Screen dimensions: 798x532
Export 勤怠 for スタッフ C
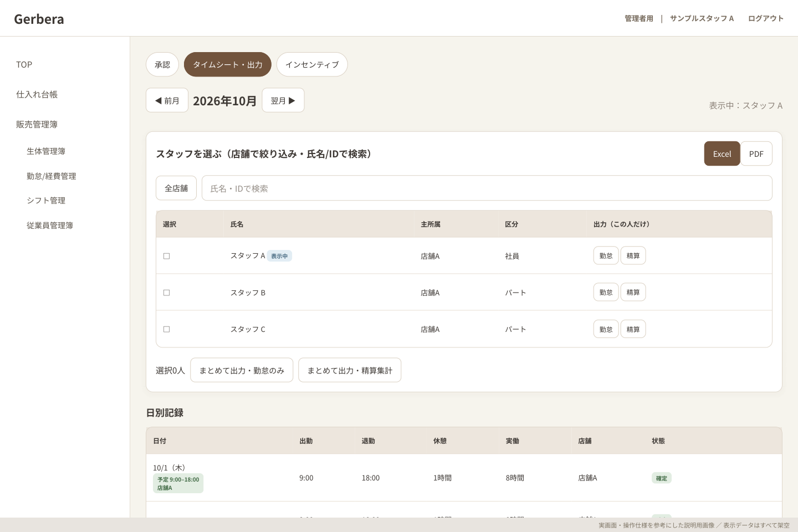(x=606, y=329)
